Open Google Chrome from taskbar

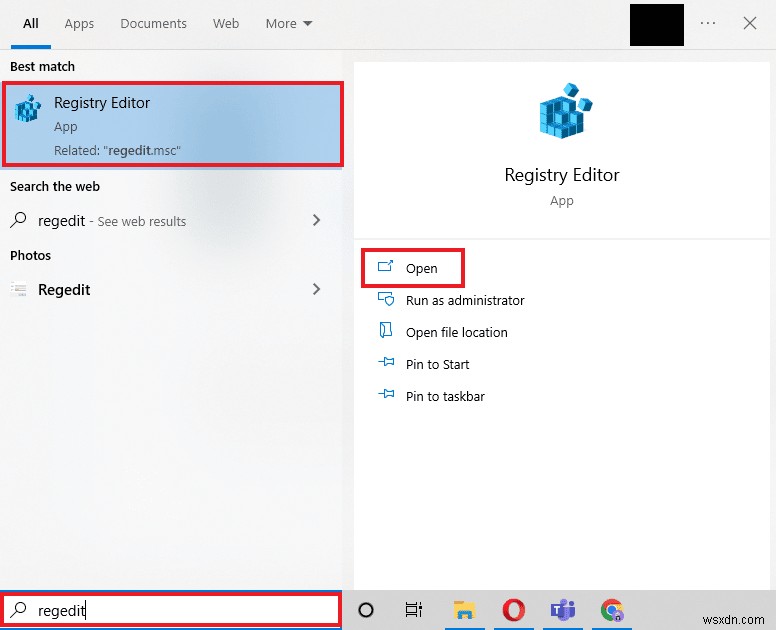click(612, 610)
